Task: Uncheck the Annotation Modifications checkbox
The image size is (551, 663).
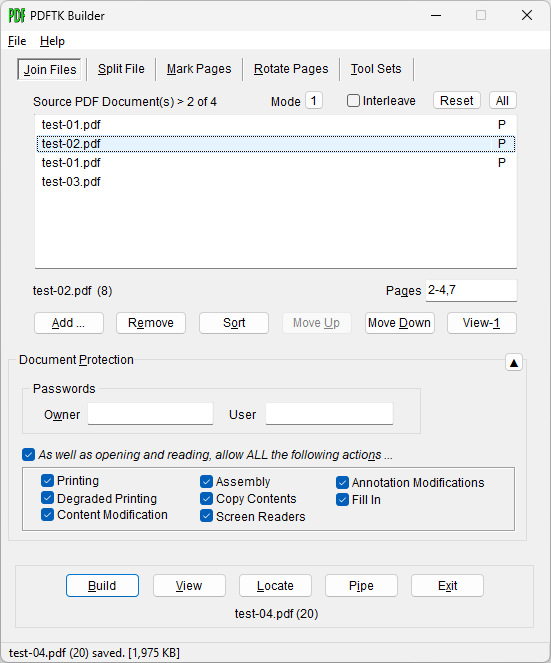Action: point(343,482)
